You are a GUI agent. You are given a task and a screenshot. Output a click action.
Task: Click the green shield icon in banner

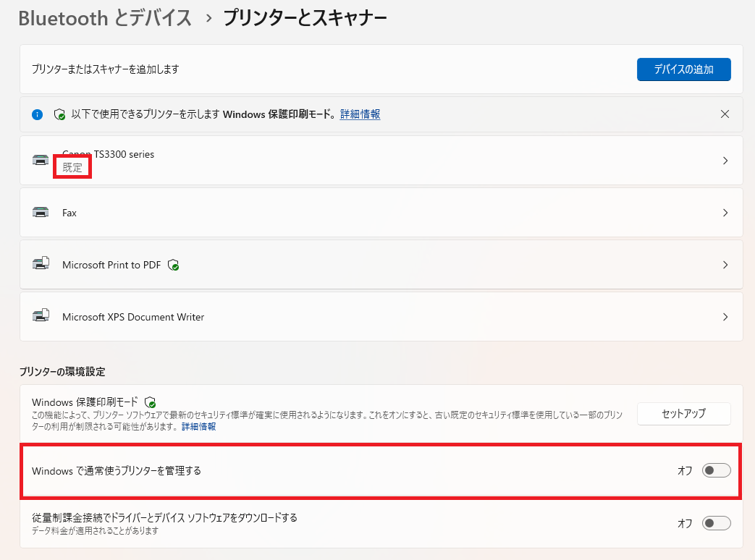click(59, 114)
